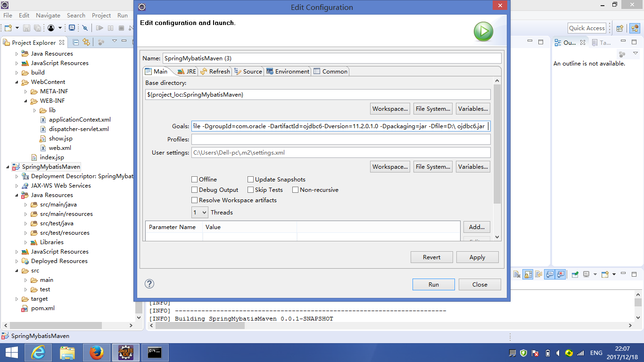Open the Navigate menu
This screenshot has width=644, height=362.
tap(48, 15)
